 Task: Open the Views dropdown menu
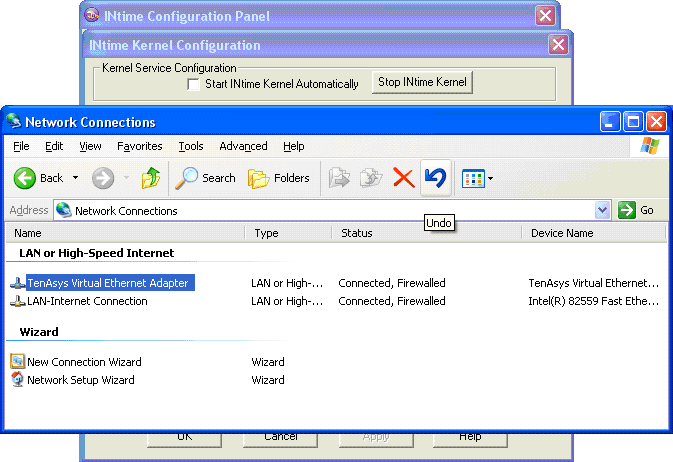click(x=490, y=179)
